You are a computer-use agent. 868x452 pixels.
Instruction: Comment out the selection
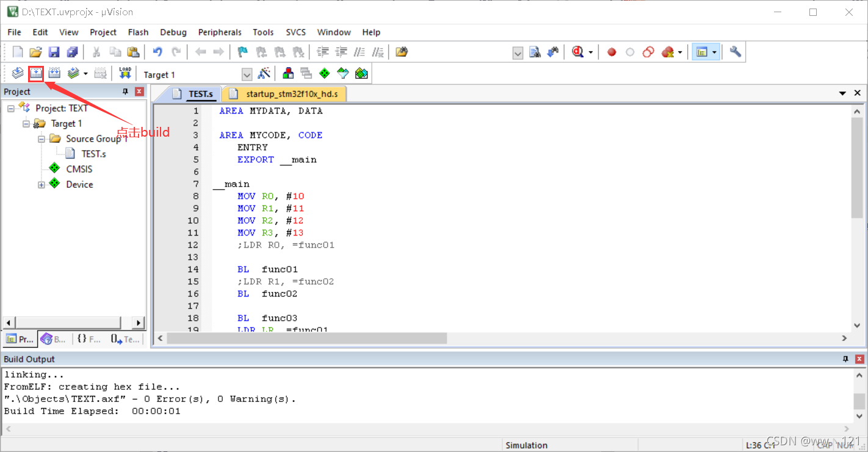360,52
